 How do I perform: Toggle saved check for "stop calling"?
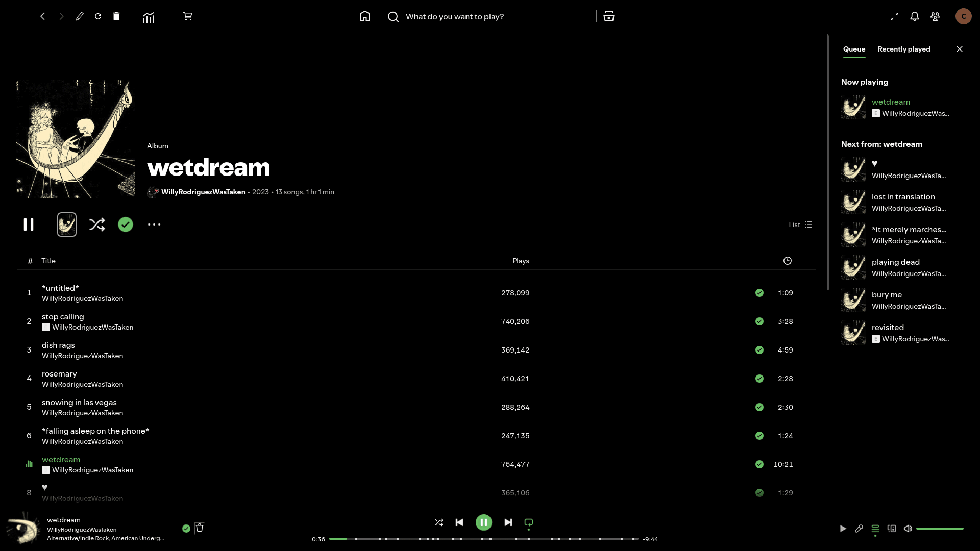[759, 321]
